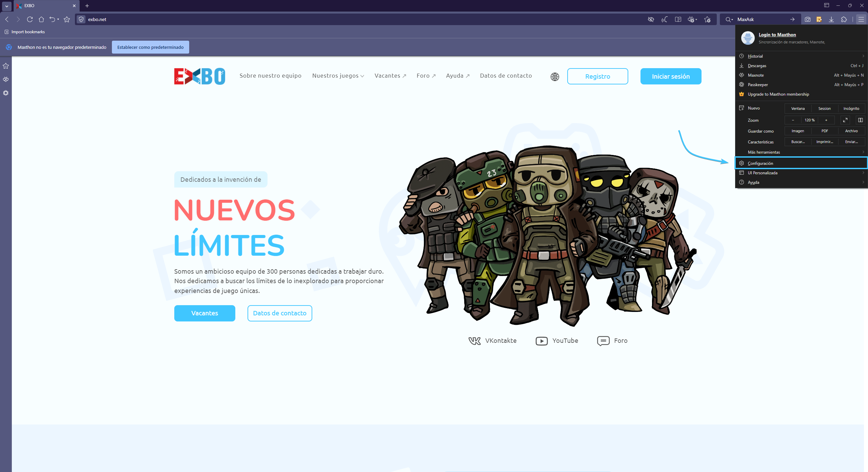The image size is (868, 472).
Task: Click the add to favorites star-plus icon
Action: [707, 19]
